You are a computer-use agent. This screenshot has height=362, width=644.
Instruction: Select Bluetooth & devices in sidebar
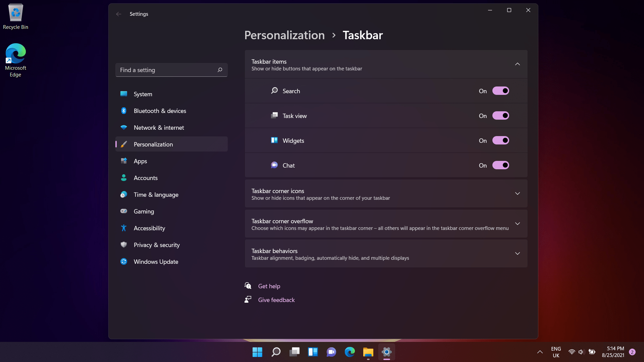tap(160, 111)
